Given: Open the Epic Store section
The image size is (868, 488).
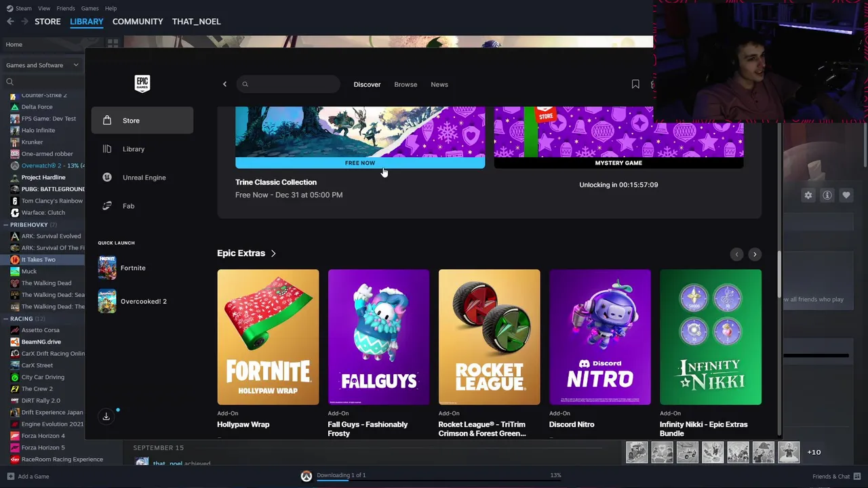Looking at the screenshot, I should [x=142, y=121].
